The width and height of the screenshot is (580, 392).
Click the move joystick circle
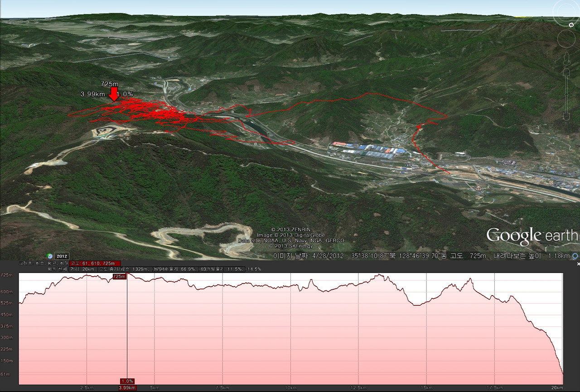(566, 39)
